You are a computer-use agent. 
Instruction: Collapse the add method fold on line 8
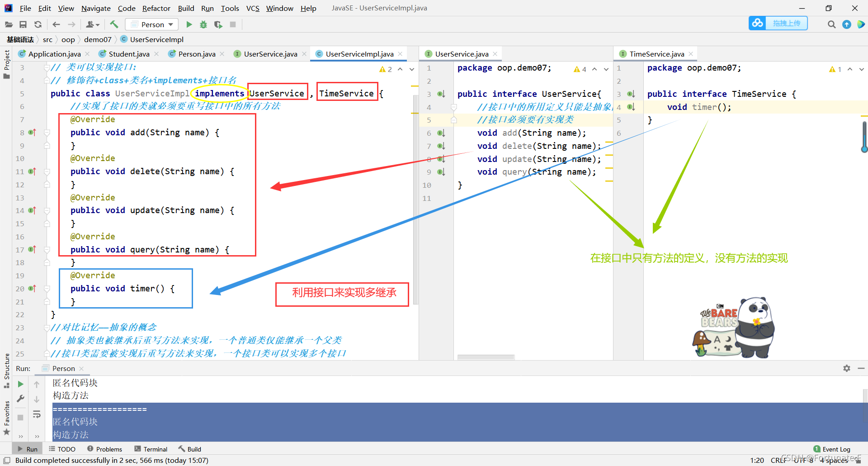point(47,133)
